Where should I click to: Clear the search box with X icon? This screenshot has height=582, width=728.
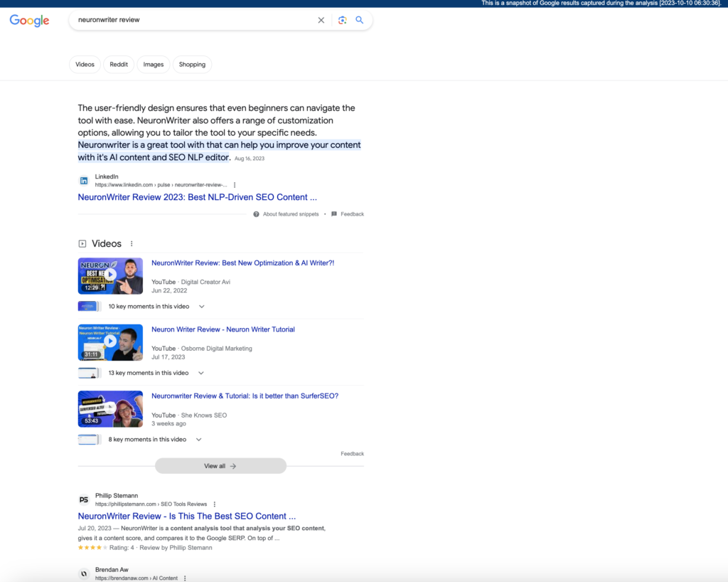pyautogui.click(x=321, y=20)
